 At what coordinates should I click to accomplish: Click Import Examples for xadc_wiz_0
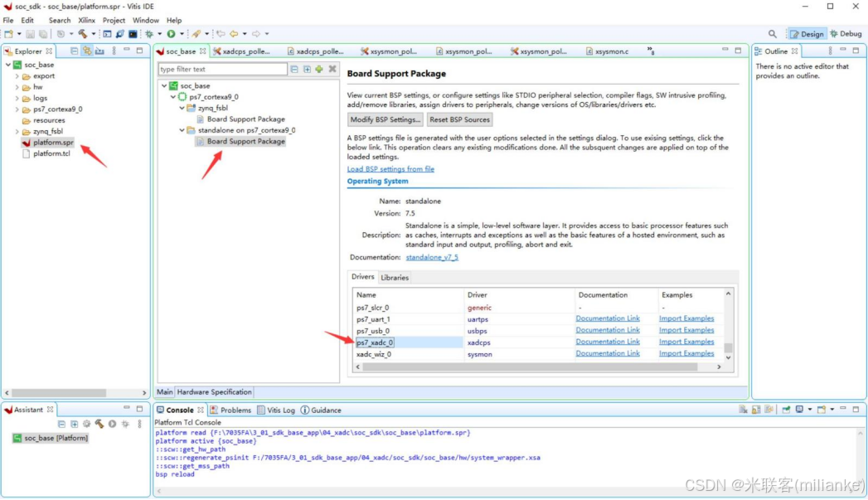click(686, 353)
